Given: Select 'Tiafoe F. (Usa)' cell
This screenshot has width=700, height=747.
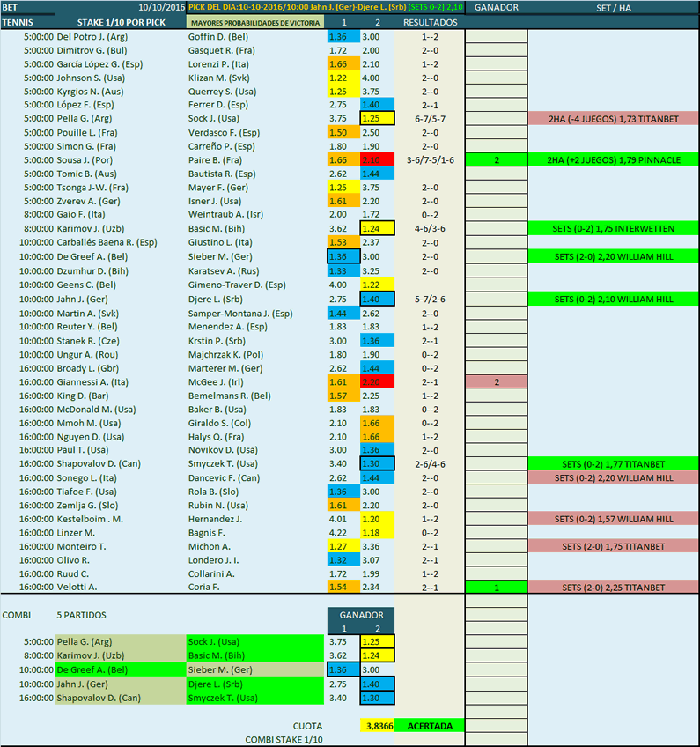Looking at the screenshot, I should 86,492.
